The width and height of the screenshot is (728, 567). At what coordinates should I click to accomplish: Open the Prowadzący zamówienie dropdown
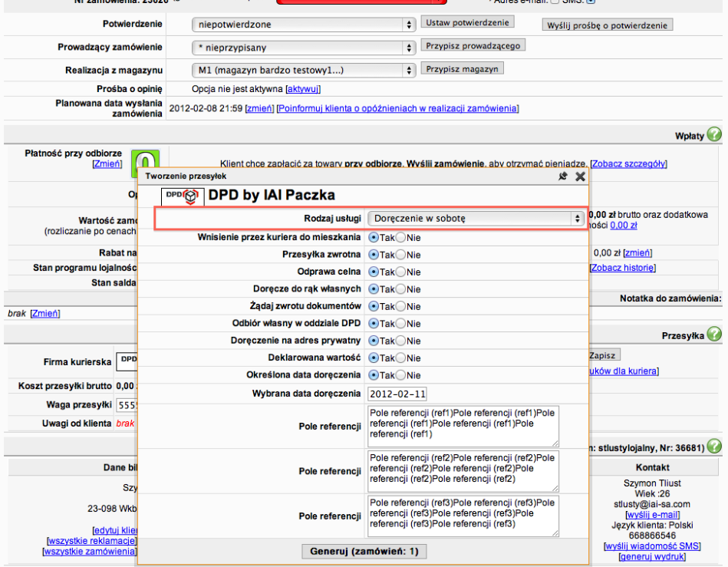coord(303,48)
